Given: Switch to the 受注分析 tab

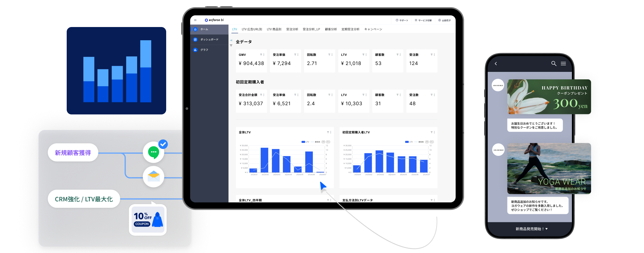Looking at the screenshot, I should [x=292, y=29].
